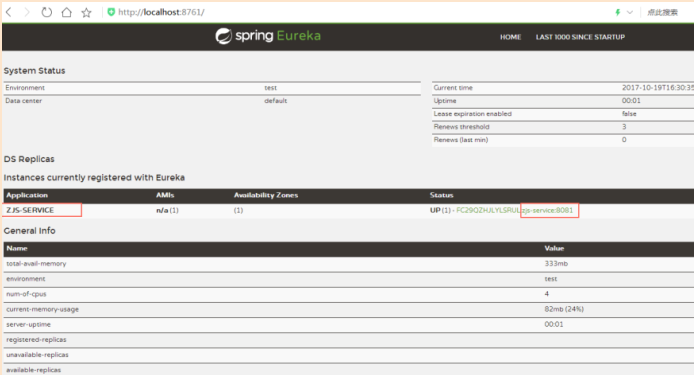
Task: Select the registered-replicas row name
Action: click(36, 340)
